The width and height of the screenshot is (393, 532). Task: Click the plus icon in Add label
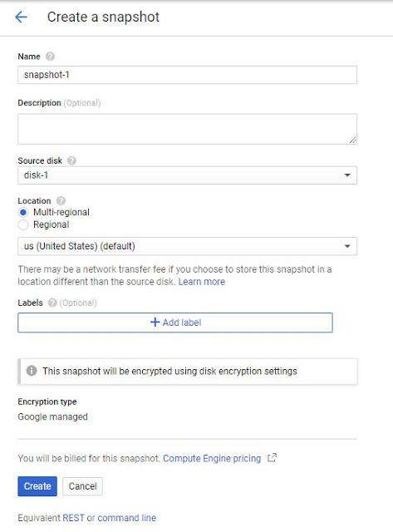(155, 322)
